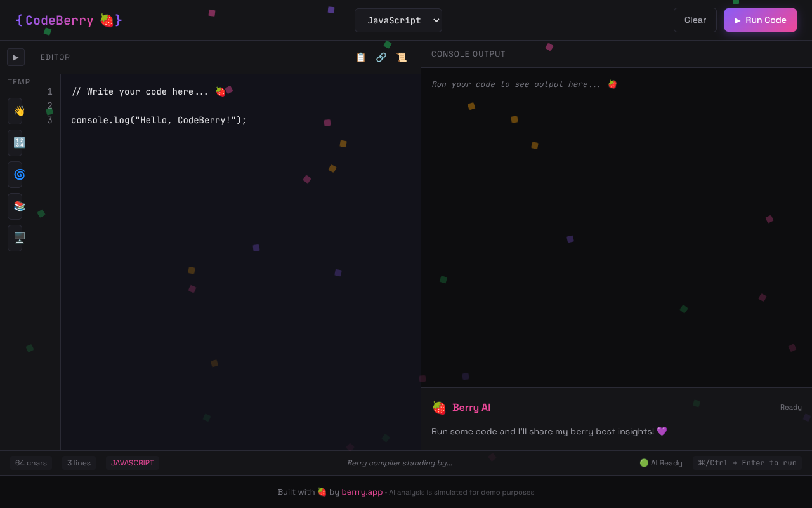812x508 pixels.
Task: Open the numbers 1234 template icon
Action: pos(15,143)
